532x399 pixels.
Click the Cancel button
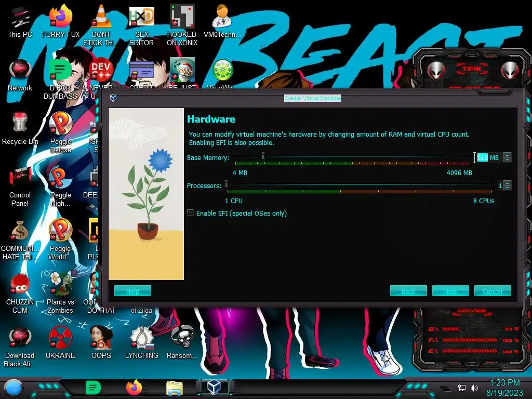pyautogui.click(x=493, y=291)
